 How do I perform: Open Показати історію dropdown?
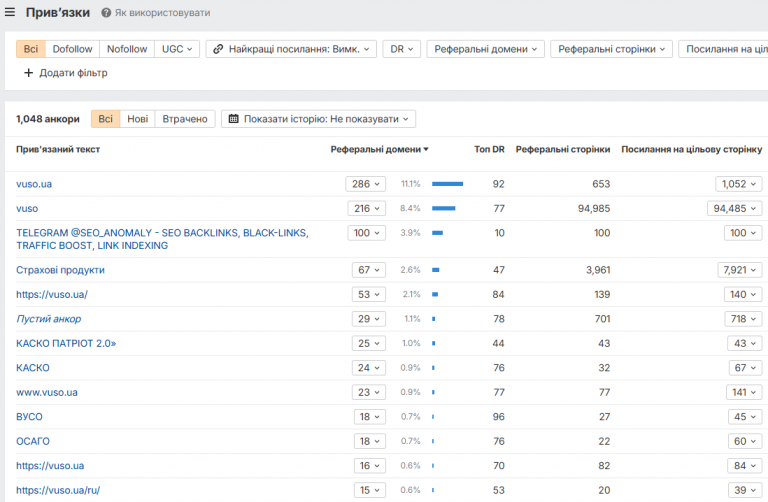click(x=318, y=119)
